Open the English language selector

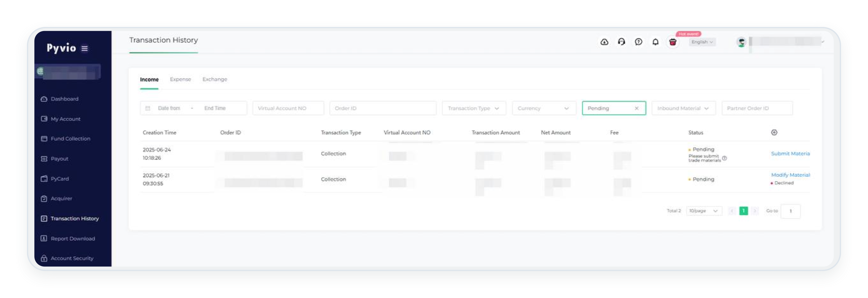tap(702, 42)
